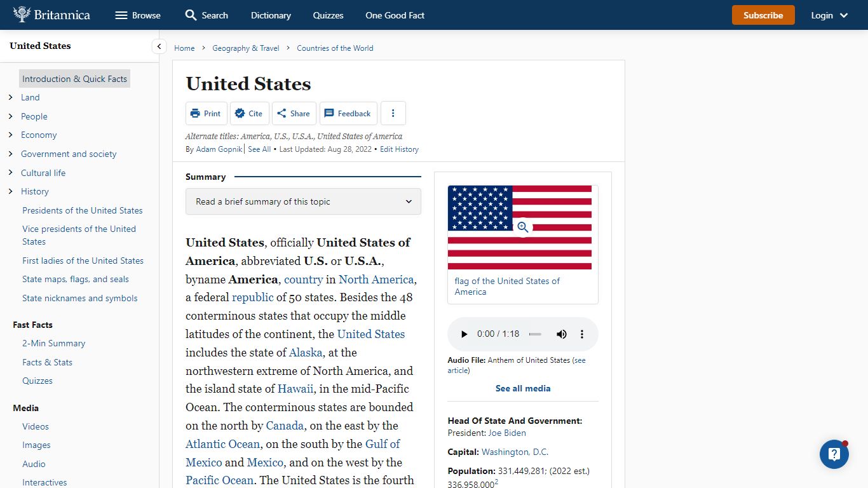Click See all media link

[523, 388]
